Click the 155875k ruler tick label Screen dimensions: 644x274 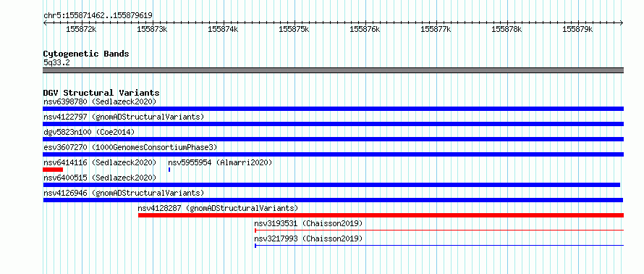coord(294,29)
